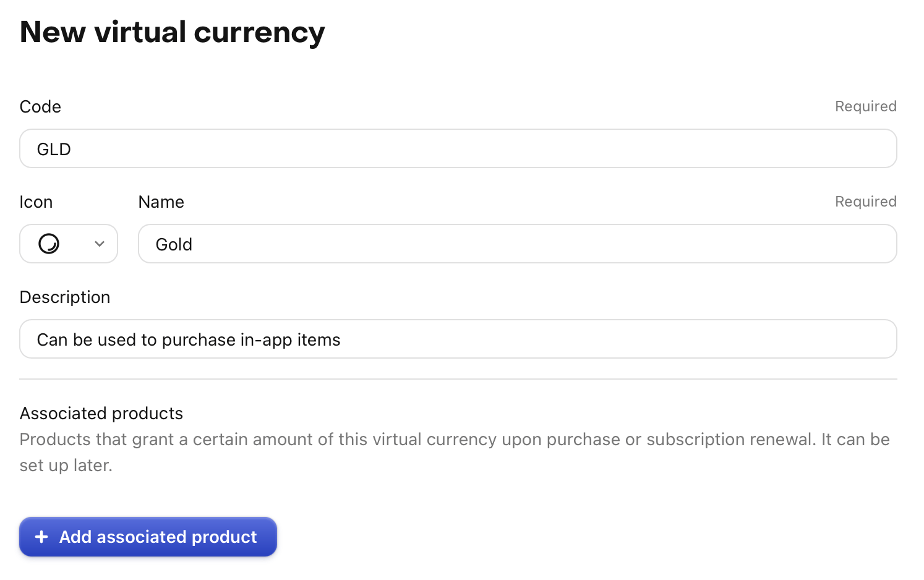
Task: Click the 'Description' field label
Action: [65, 297]
